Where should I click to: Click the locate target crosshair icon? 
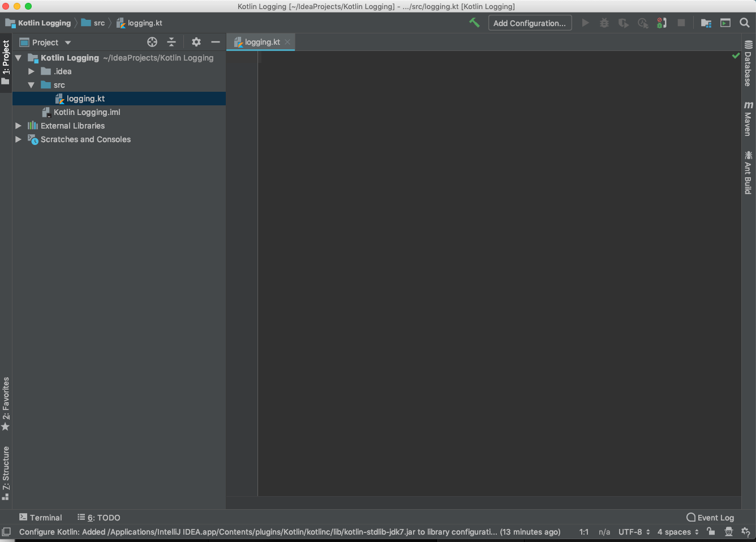pos(152,42)
